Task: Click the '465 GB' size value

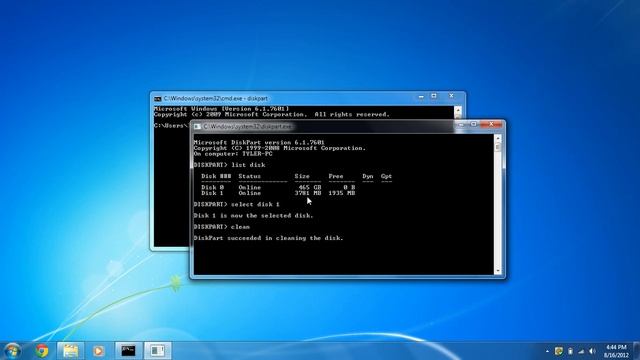Action: [309, 187]
